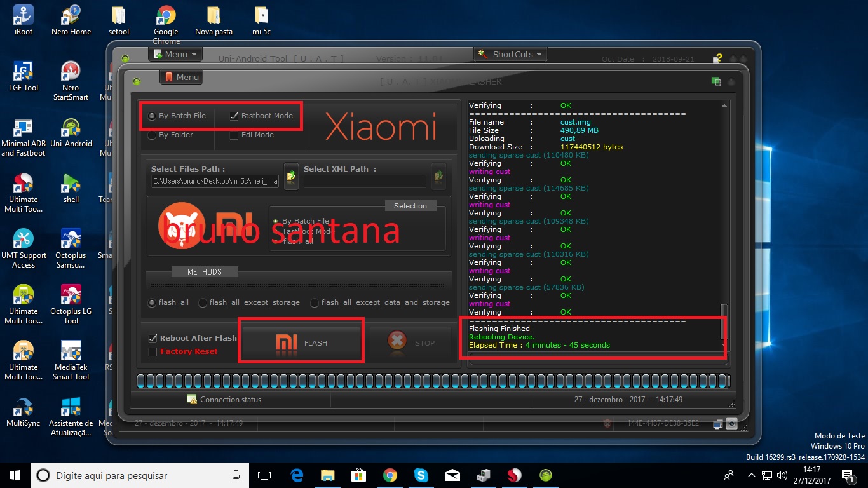The image size is (868, 488).
Task: Click the '117440512 bytes' download size value
Action: (592, 147)
